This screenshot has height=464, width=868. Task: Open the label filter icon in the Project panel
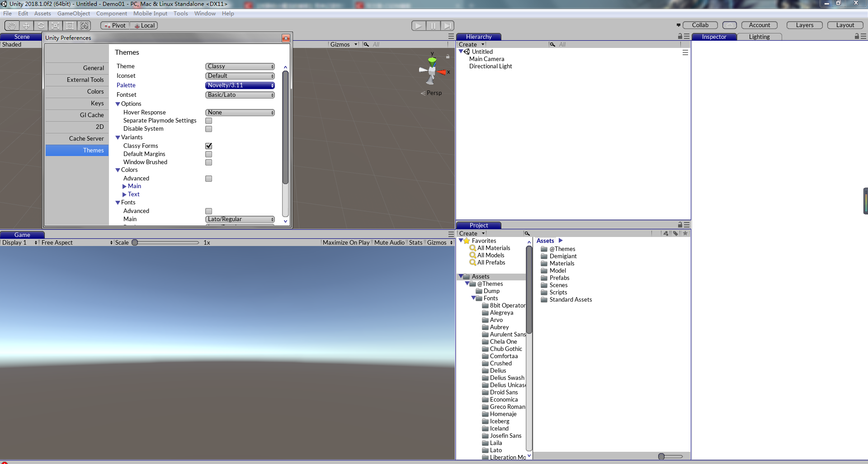tap(675, 233)
